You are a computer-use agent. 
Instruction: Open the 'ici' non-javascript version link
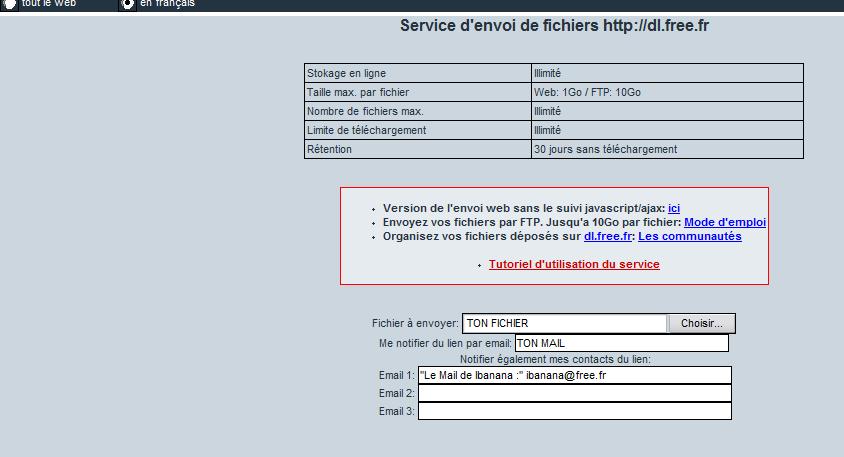pyautogui.click(x=674, y=208)
